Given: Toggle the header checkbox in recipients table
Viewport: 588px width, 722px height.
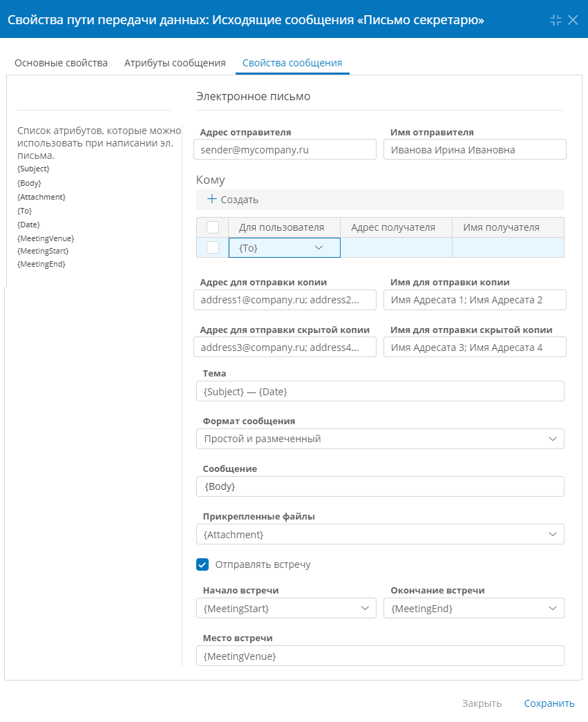Looking at the screenshot, I should tap(213, 227).
